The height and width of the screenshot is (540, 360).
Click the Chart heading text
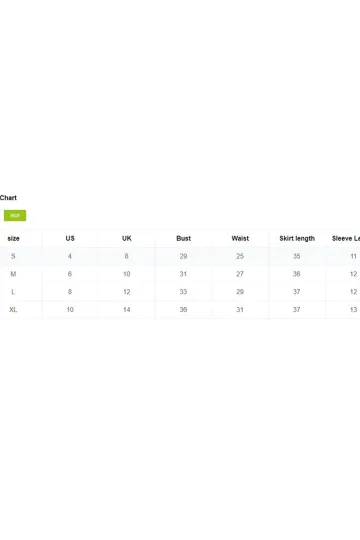pyautogui.click(x=8, y=198)
